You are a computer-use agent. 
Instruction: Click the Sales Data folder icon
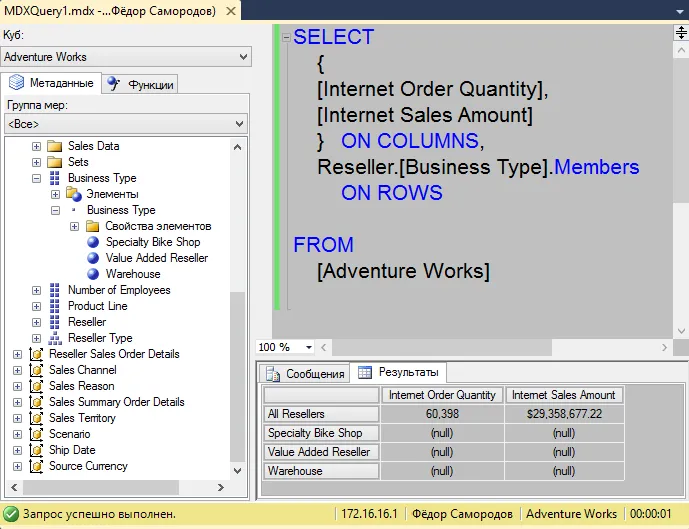54,146
